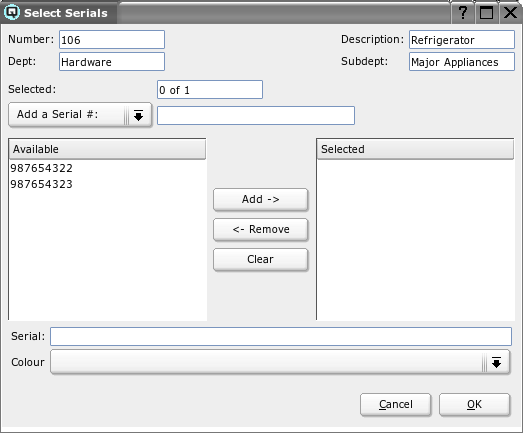Dismiss with the Cancel button

coord(396,405)
